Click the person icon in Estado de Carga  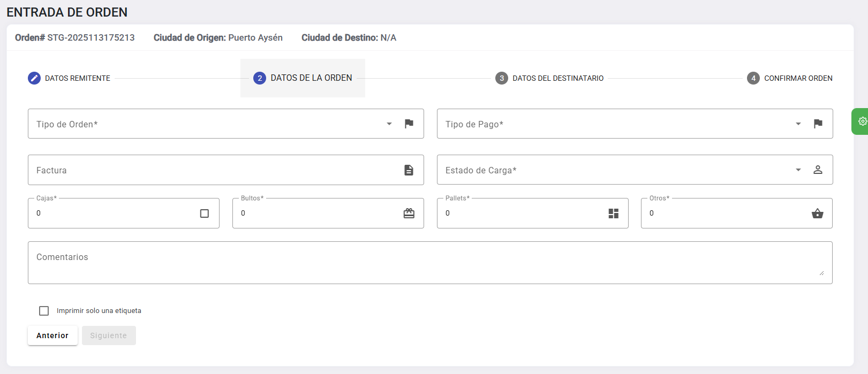tap(818, 170)
